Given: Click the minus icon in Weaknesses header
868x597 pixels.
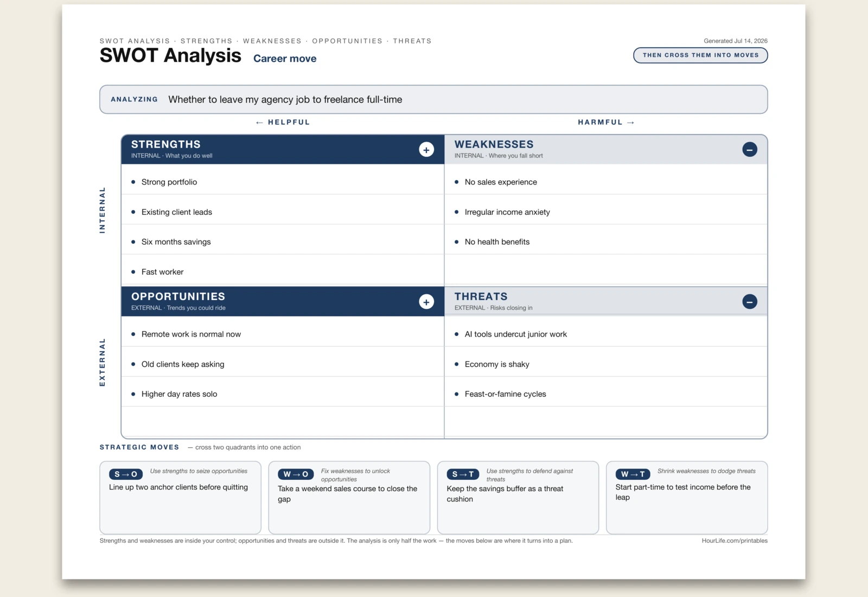Looking at the screenshot, I should tap(750, 150).
